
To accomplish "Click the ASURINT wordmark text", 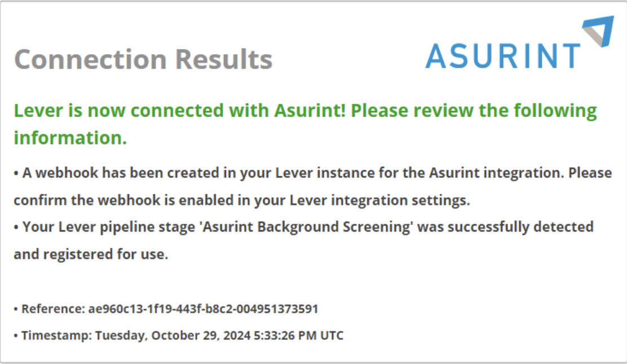I will (x=503, y=56).
